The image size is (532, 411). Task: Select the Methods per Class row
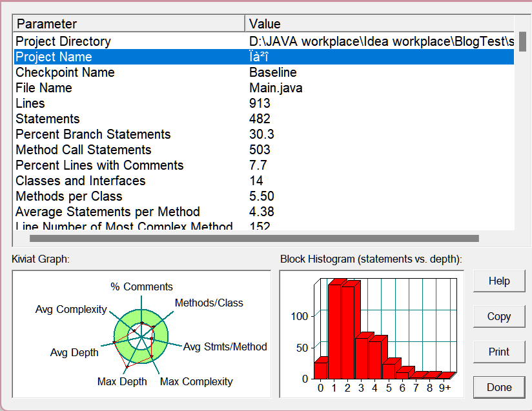[x=264, y=196]
